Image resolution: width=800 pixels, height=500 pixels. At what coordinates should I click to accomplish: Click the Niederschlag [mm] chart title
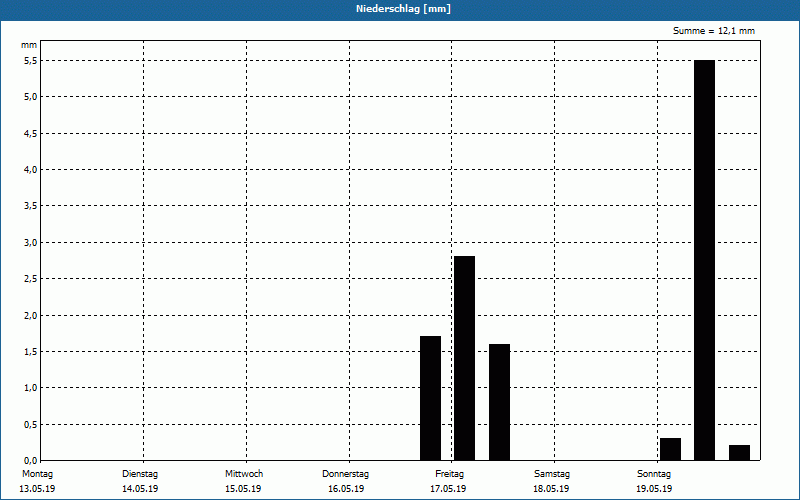403,9
